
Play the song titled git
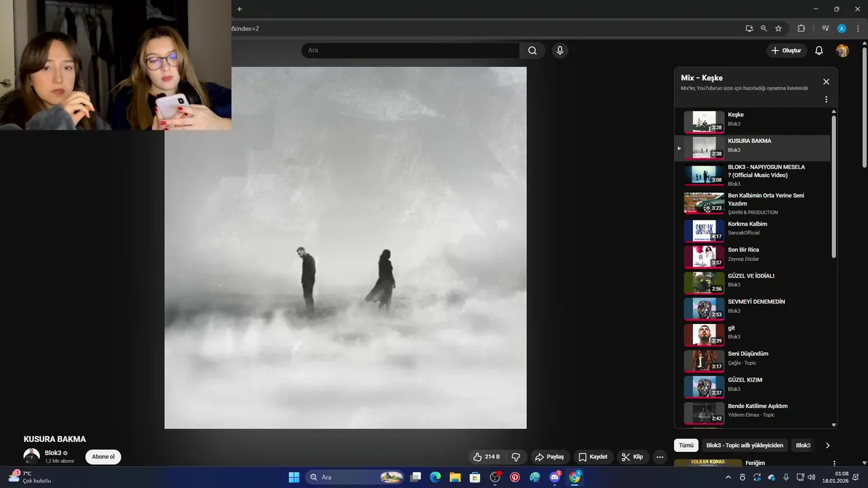click(753, 335)
